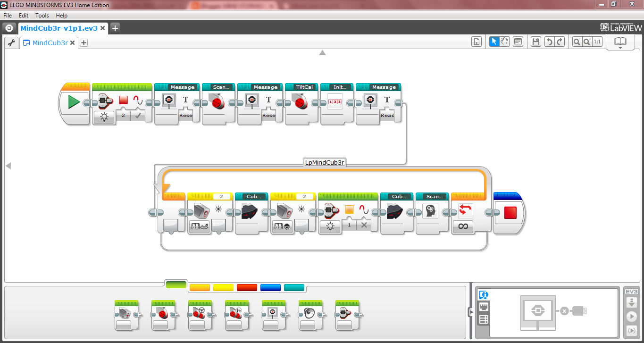Pick the Sound block from palette

pos(310,315)
